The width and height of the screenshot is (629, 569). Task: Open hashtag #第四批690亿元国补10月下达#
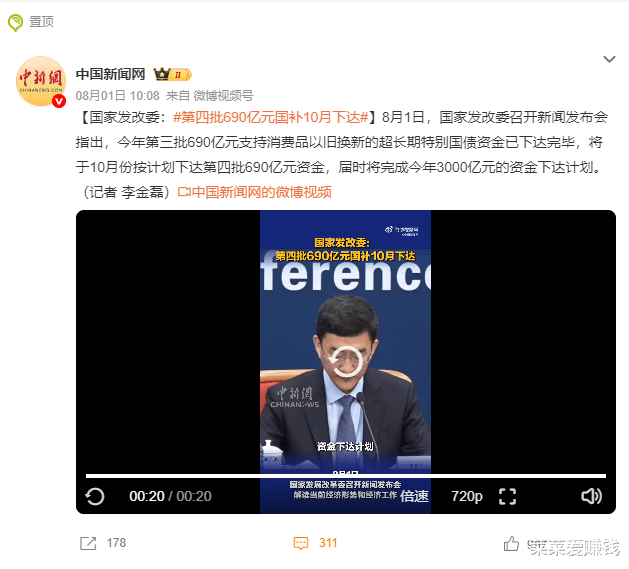point(271,117)
